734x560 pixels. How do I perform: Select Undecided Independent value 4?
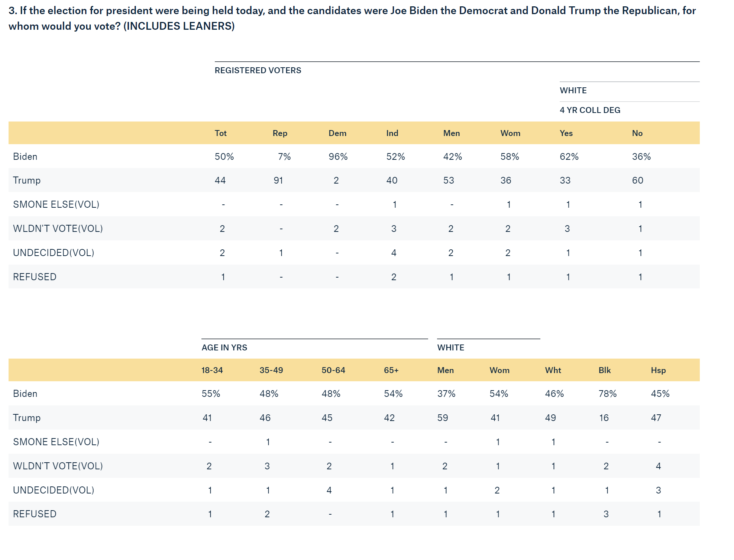[394, 253]
